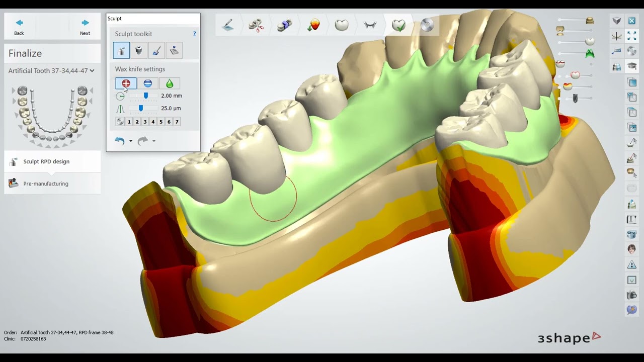Open the Pre-manufacturing step
This screenshot has height=362, width=644.
point(52,184)
